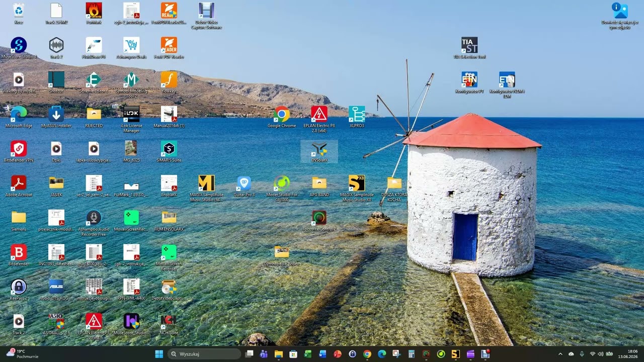
Task: Select the Mooer Studio For GE1000 shortcut
Action: pyautogui.click(x=282, y=188)
